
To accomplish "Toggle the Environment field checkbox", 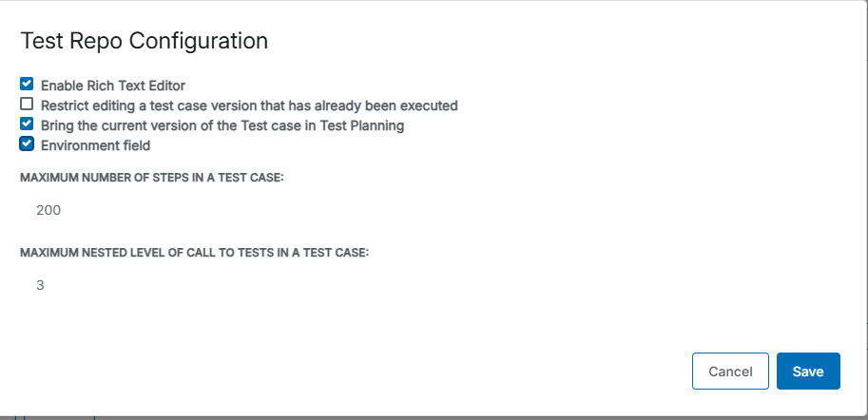I will click(x=27, y=144).
